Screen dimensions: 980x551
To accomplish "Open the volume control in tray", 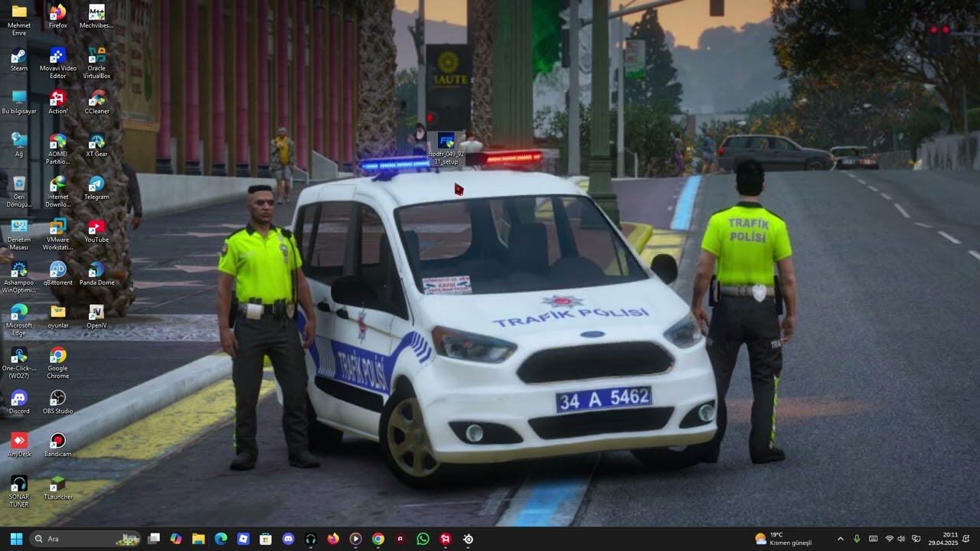I will tap(901, 539).
